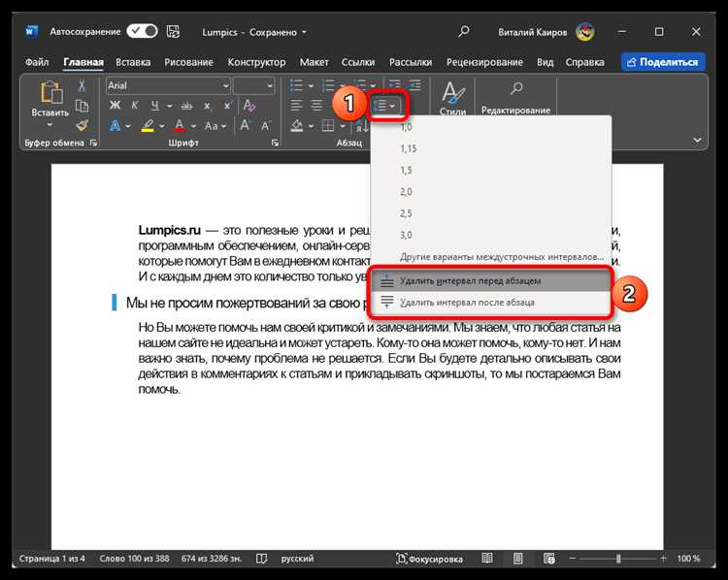Align text left
Image resolution: width=728 pixels, height=580 pixels.
(x=296, y=106)
